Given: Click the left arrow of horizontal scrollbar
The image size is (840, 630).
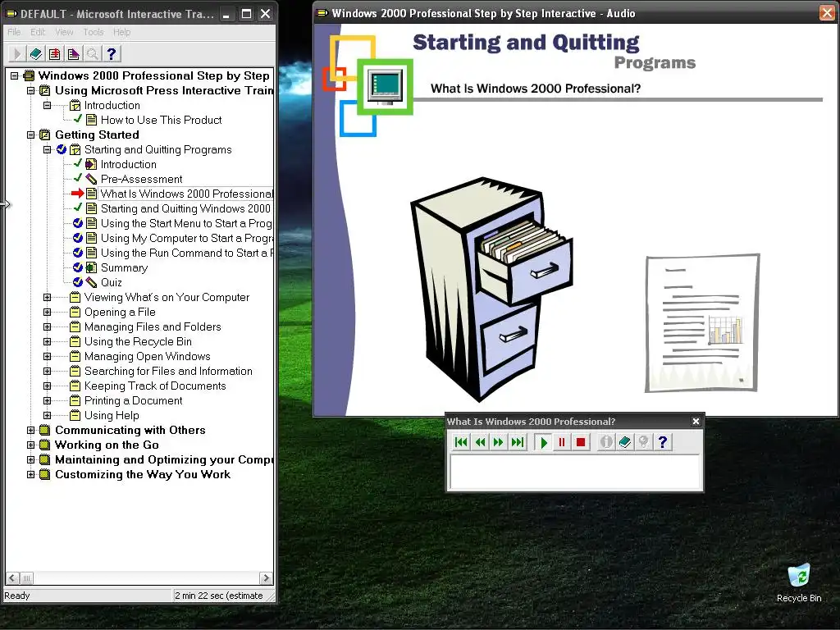Looking at the screenshot, I should click(12, 578).
